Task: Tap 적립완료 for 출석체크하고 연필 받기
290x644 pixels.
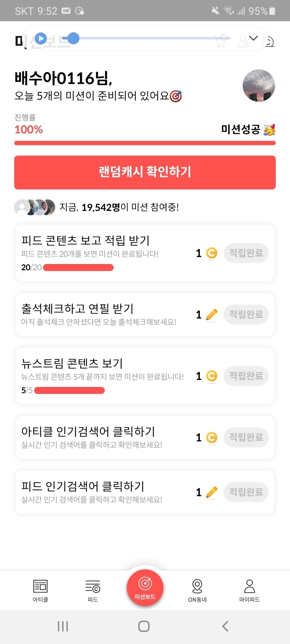Action: 246,314
